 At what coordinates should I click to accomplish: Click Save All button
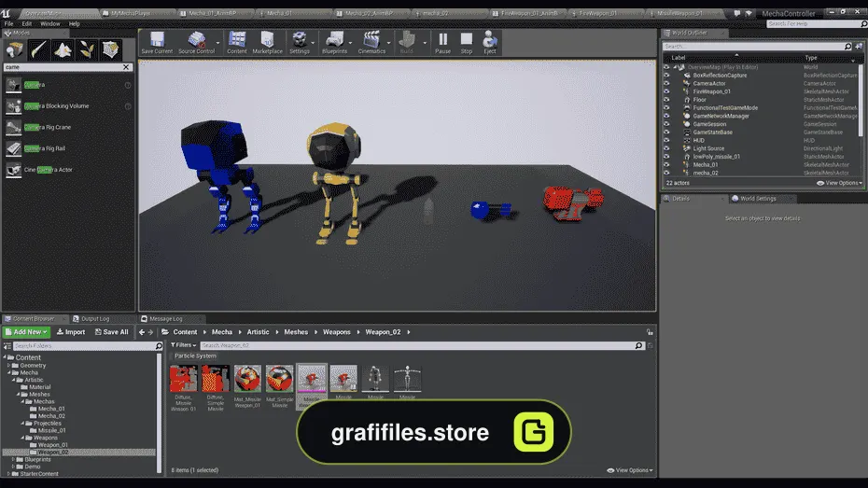[x=111, y=332]
